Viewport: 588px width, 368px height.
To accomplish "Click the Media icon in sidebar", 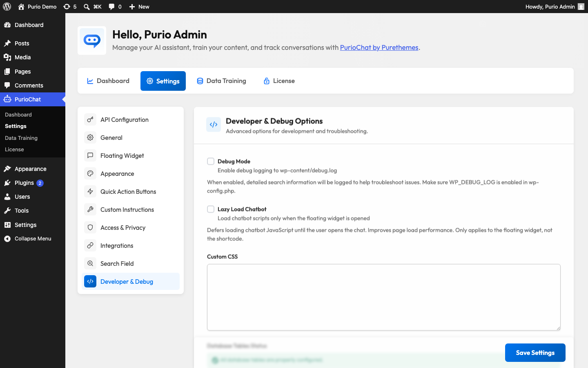I will coord(7,57).
